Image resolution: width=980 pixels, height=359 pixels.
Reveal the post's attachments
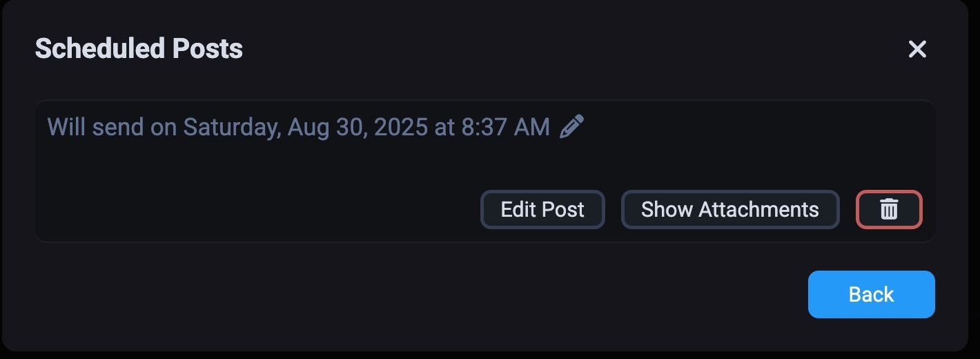[x=729, y=209]
